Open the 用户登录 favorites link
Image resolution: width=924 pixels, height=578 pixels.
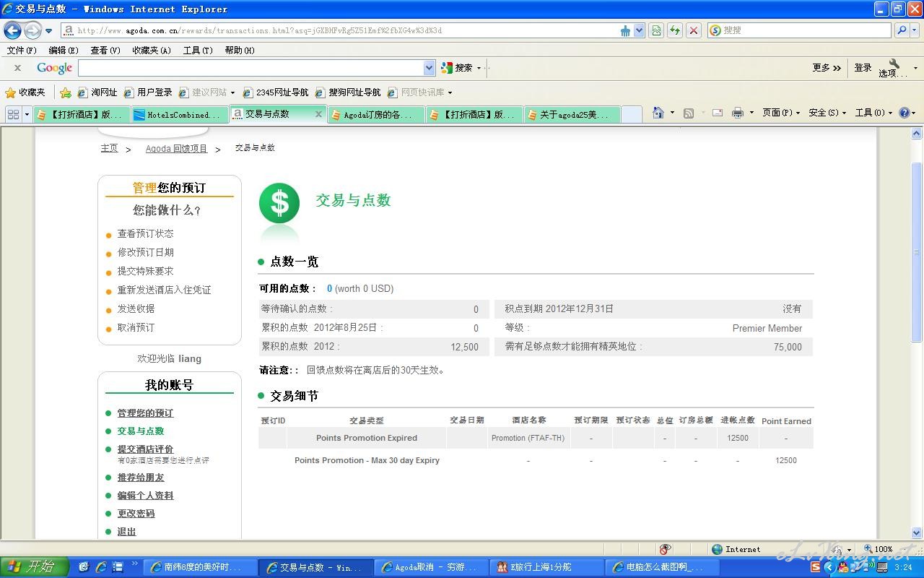[x=148, y=92]
